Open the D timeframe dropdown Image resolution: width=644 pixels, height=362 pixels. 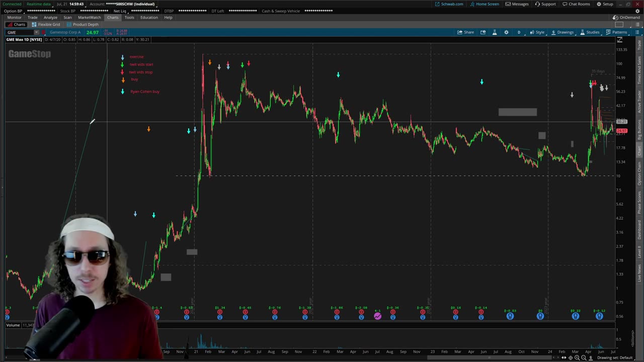[x=519, y=32]
